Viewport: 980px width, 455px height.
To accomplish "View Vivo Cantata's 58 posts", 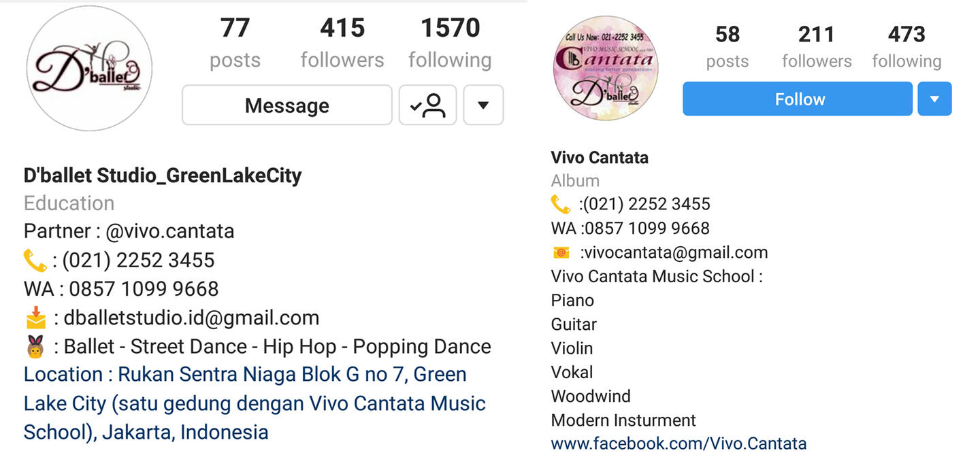I will tap(728, 47).
